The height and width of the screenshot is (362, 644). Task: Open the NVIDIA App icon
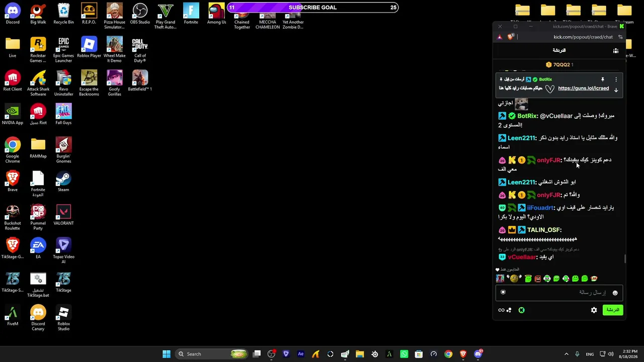coord(13,115)
